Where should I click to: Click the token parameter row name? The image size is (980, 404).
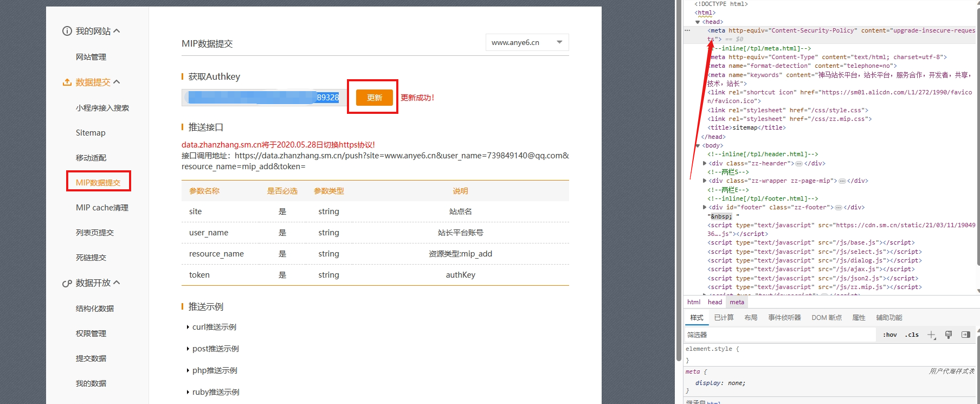pos(199,275)
